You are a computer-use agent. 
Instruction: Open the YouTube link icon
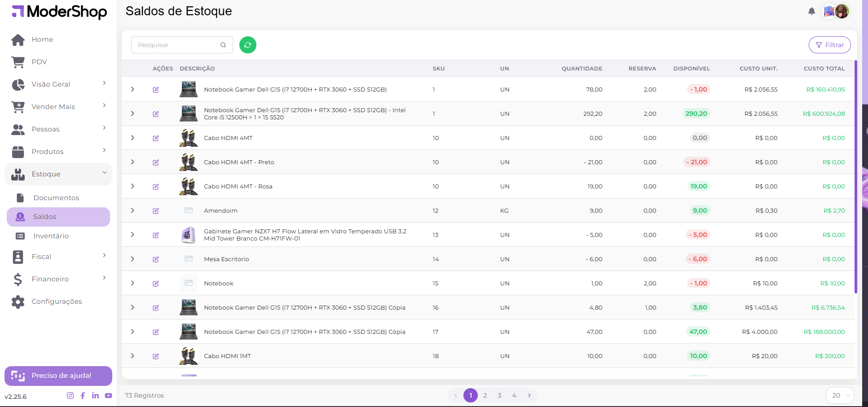coord(108,395)
